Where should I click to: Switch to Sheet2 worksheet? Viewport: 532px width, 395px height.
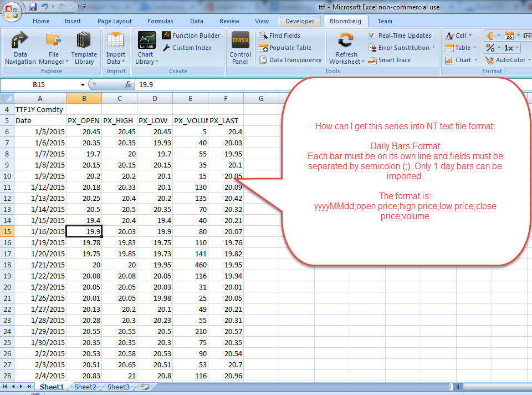(x=85, y=387)
